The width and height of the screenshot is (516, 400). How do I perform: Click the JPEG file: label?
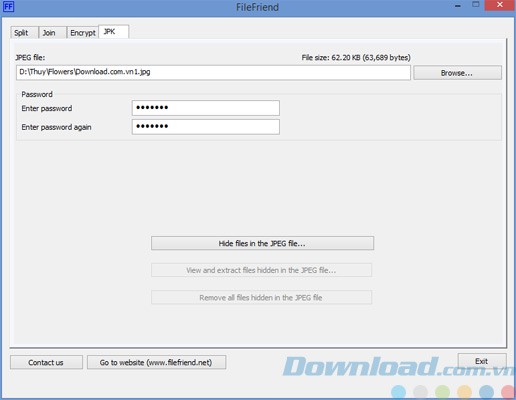point(30,58)
